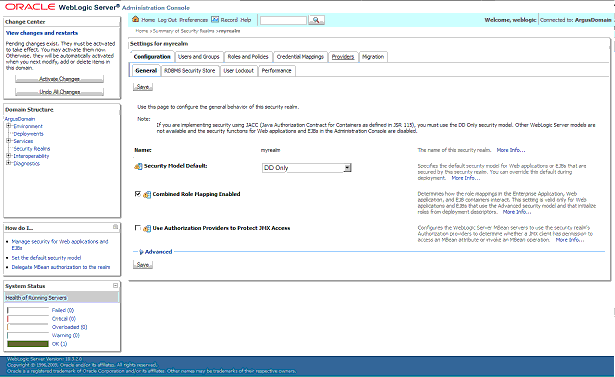Click Health of Running Servers header

(x=36, y=298)
